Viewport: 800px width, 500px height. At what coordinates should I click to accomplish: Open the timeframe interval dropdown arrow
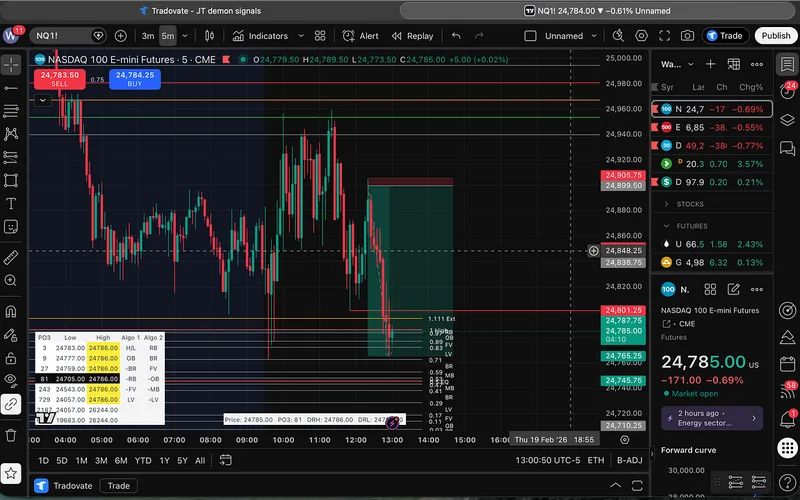(185, 36)
